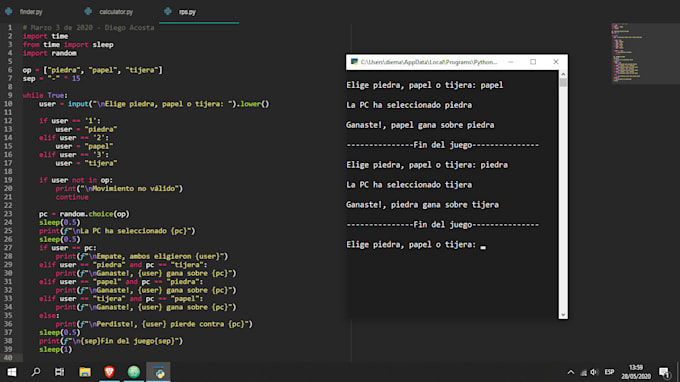Open Brave browser from the taskbar
680x382 pixels.
pos(109,372)
